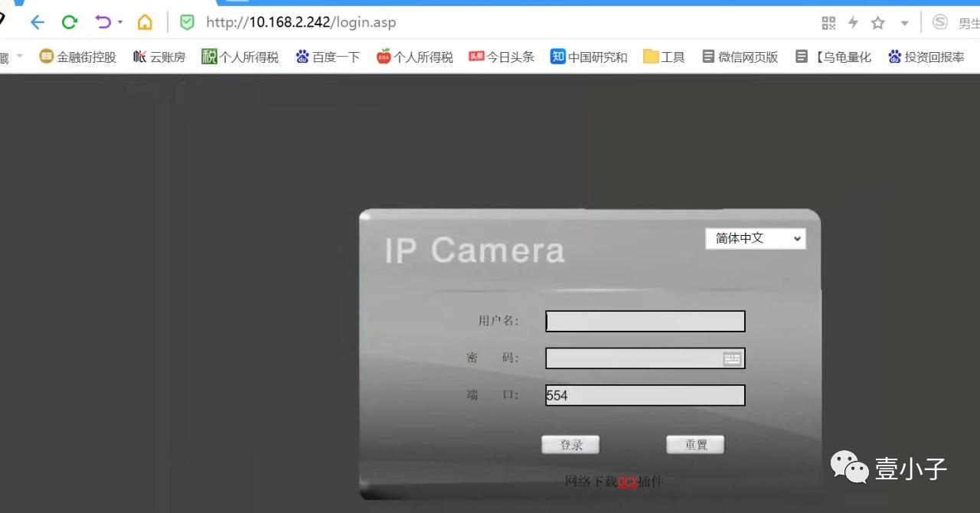The width and height of the screenshot is (980, 513).
Task: Open the 云账房 bookmark
Action: click(x=158, y=56)
